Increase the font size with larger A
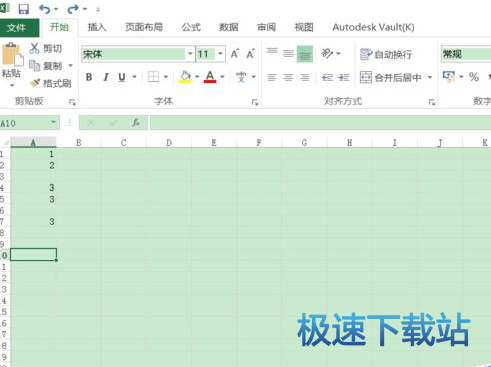 pos(235,54)
